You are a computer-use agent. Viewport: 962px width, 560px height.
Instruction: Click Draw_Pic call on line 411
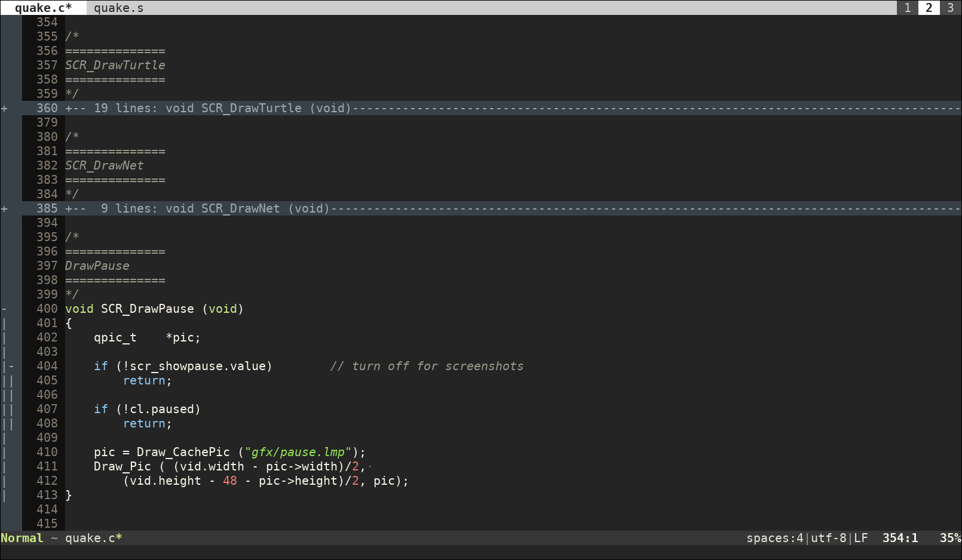[x=122, y=466]
